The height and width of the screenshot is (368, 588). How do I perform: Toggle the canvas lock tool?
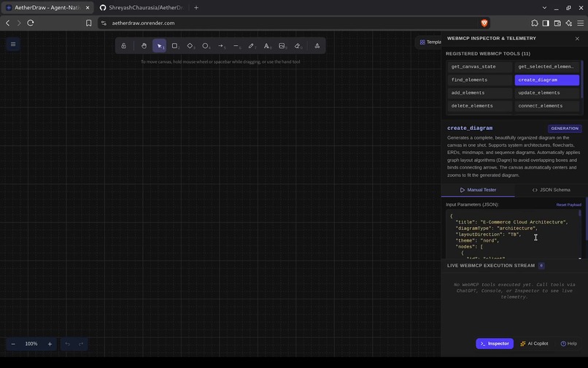123,46
